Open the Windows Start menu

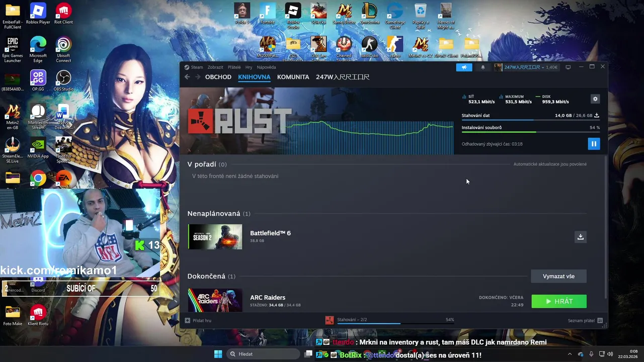[218, 354]
